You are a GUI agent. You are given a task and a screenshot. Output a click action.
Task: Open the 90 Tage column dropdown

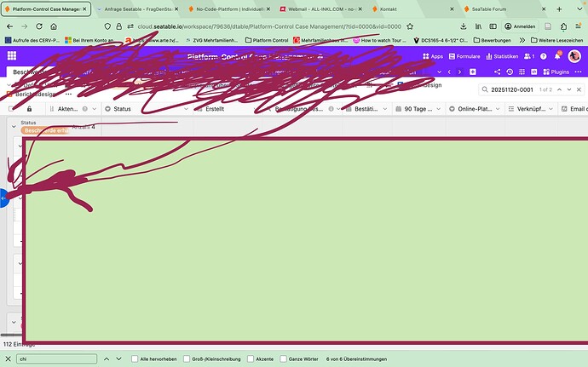pos(439,109)
